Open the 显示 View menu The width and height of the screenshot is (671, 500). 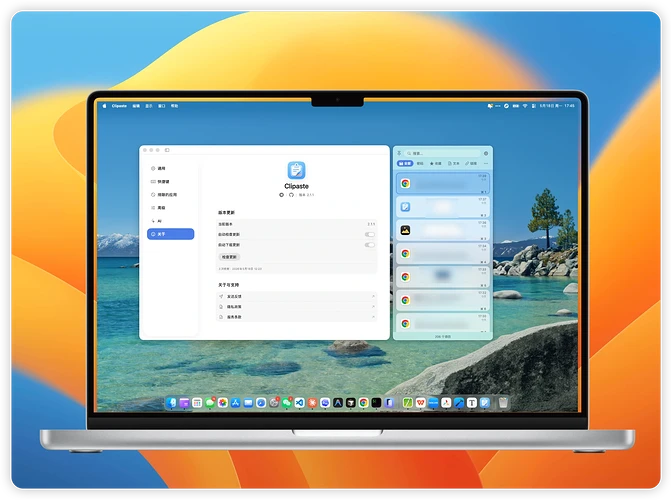point(149,106)
